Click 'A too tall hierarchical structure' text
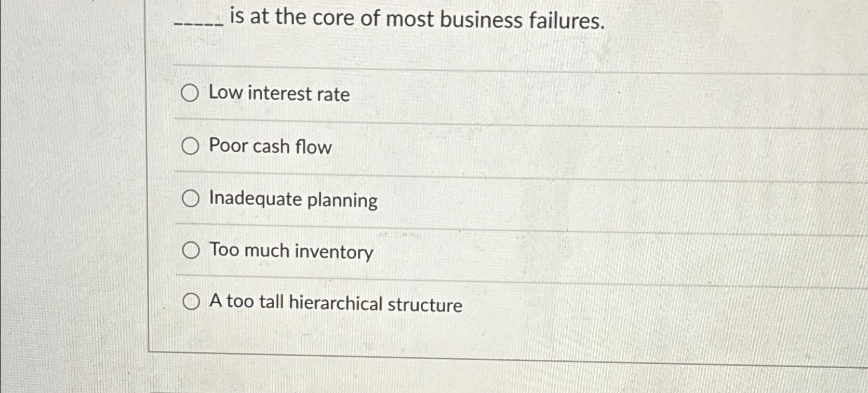Image resolution: width=868 pixels, height=393 pixels. [x=335, y=305]
